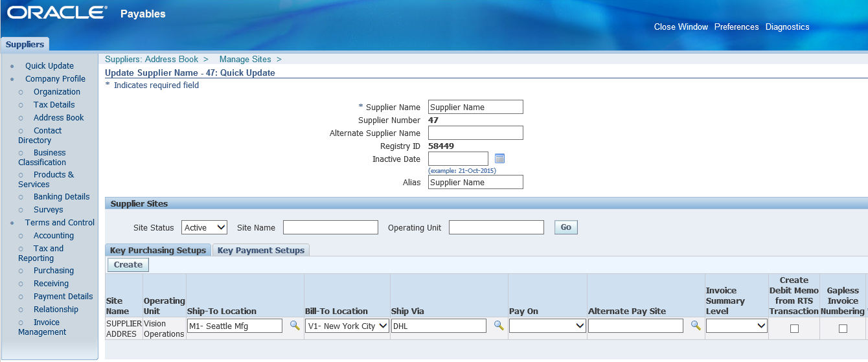Screen dimensions: 868x362
Task: Check Create Debit Memo from RTS Transaction
Action: tap(794, 328)
